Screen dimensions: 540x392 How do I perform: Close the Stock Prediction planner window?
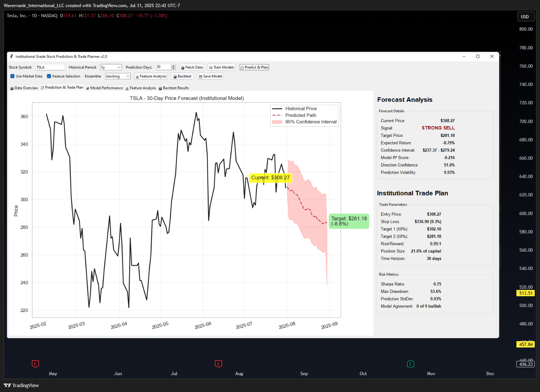tap(492, 56)
